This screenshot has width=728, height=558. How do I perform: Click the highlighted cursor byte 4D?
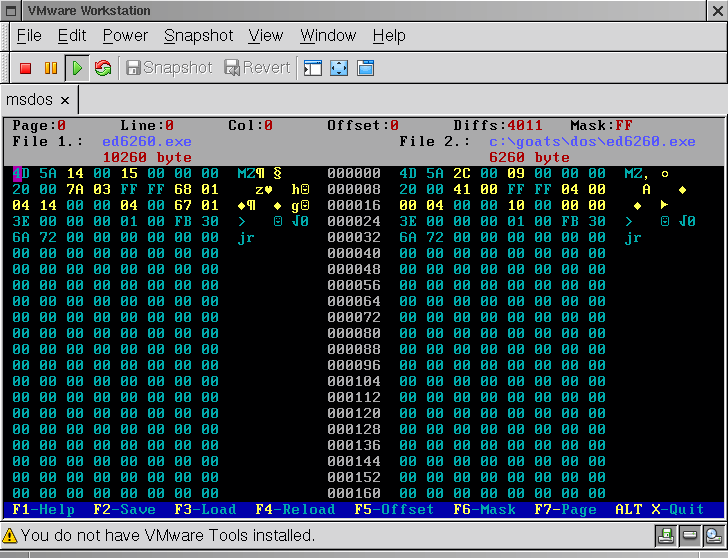(21, 174)
